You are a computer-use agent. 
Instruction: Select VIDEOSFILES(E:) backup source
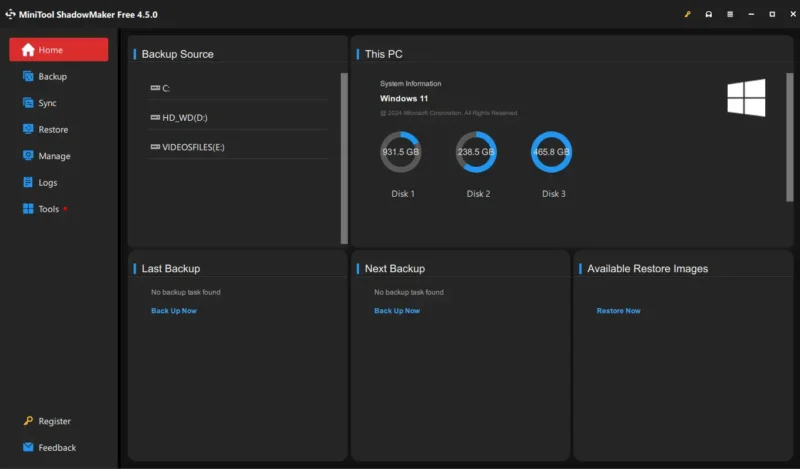click(238, 147)
